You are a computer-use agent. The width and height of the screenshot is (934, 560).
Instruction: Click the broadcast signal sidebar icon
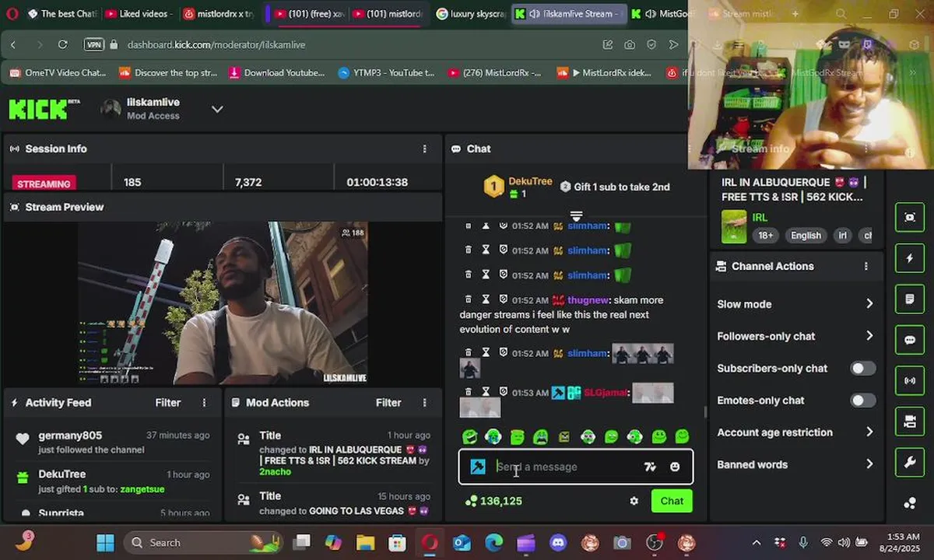[x=910, y=380]
